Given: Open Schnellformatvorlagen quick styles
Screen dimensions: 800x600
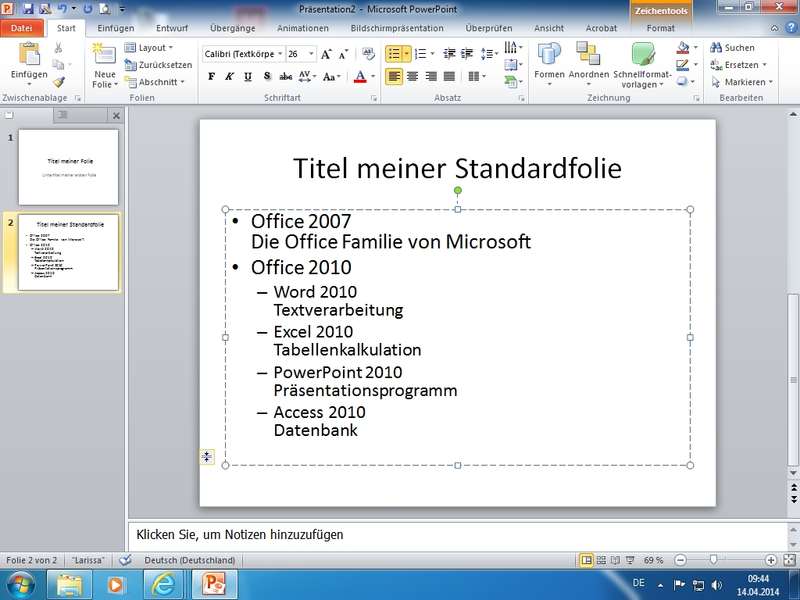Looking at the screenshot, I should coord(642,65).
